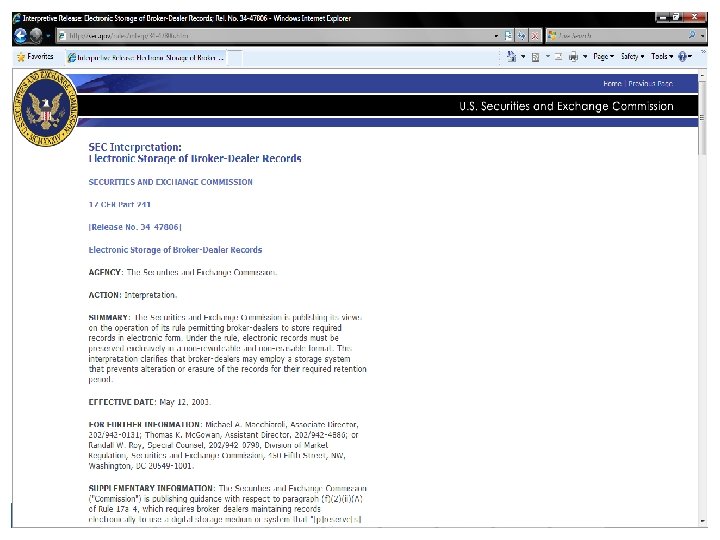Open a new blank tab
The image size is (720, 540).
(x=235, y=57)
